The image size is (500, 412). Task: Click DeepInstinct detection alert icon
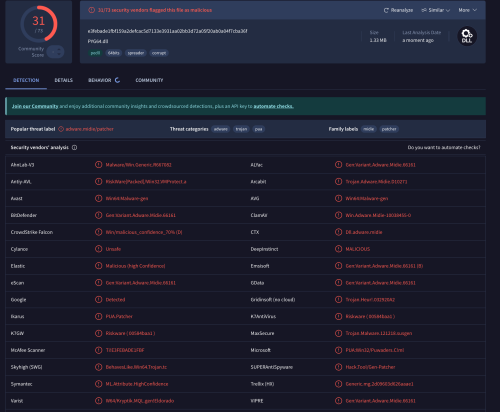point(338,249)
